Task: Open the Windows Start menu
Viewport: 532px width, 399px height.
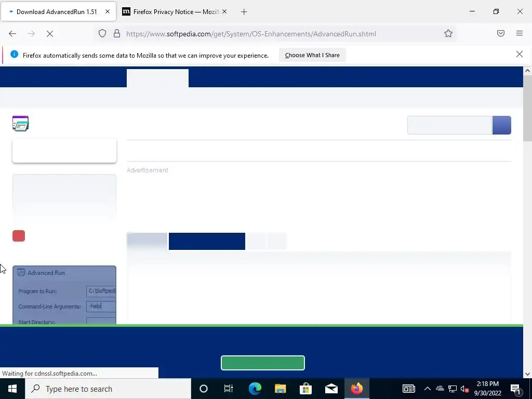Action: pos(12,389)
